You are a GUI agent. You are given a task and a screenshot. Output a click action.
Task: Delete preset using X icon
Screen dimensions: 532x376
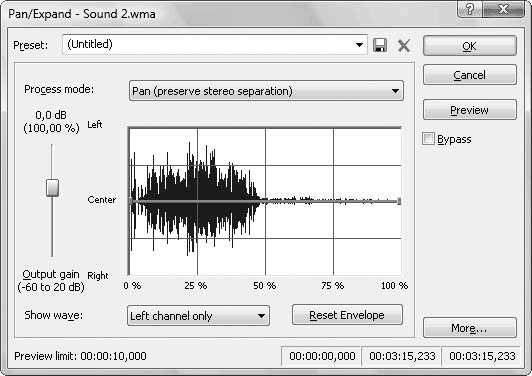404,45
